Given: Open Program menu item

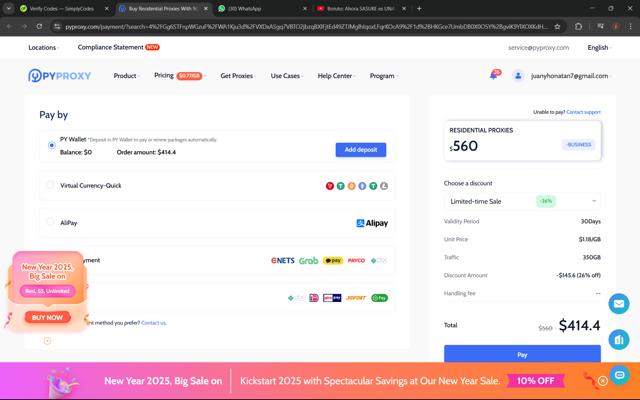Looking at the screenshot, I should [383, 76].
